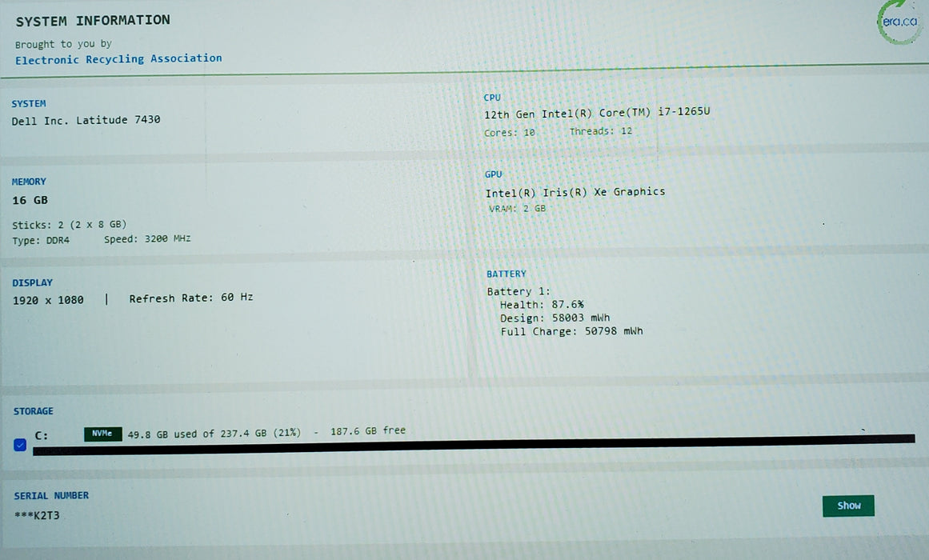The height and width of the screenshot is (560, 929).
Task: Click the 'Full Charge: 50798 mWh' value
Action: [x=571, y=331]
